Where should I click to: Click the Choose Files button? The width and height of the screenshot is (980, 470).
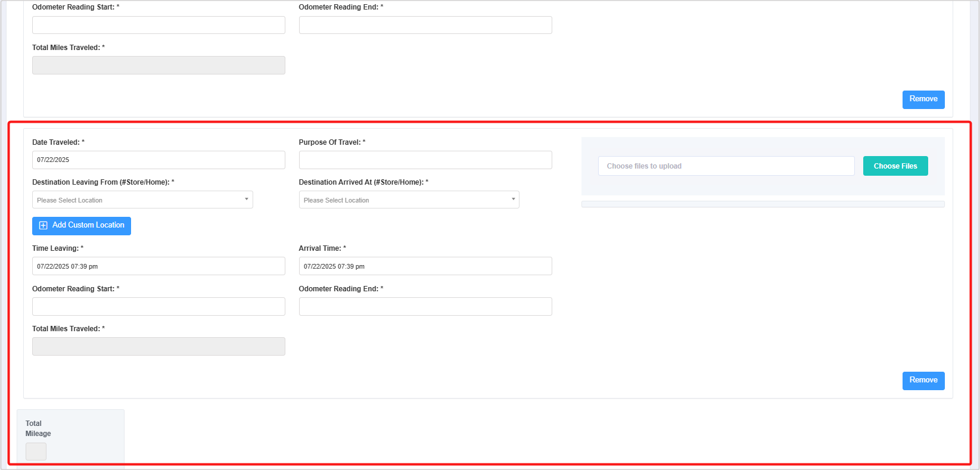tap(895, 166)
